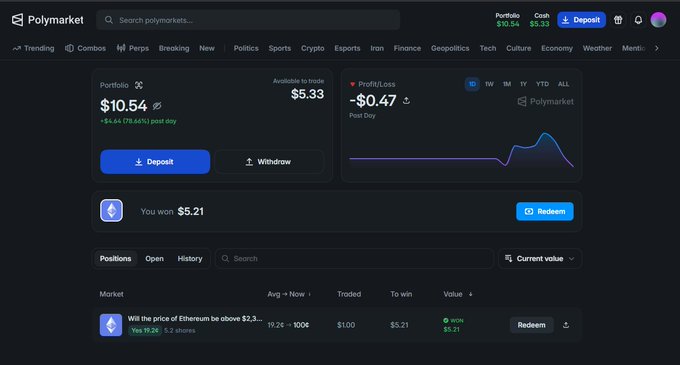
Task: Click the sort arrow next to Value column
Action: point(471,294)
